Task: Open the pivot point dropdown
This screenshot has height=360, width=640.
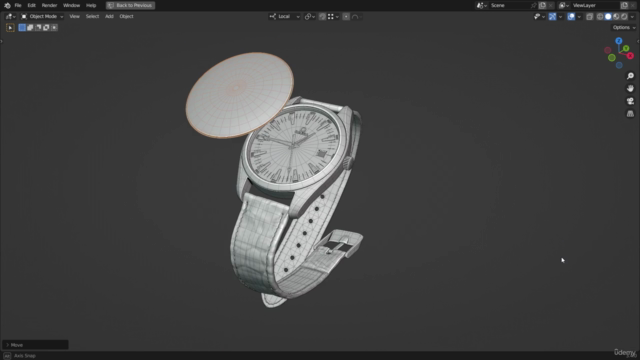Action: point(310,16)
